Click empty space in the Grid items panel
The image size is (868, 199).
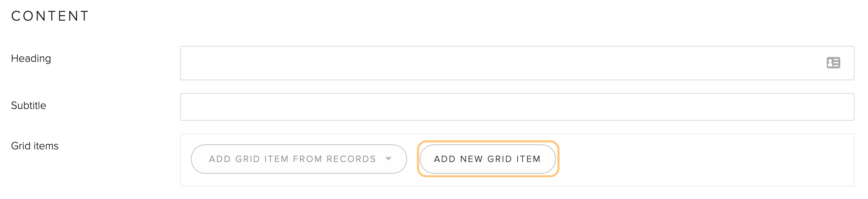pos(707,160)
